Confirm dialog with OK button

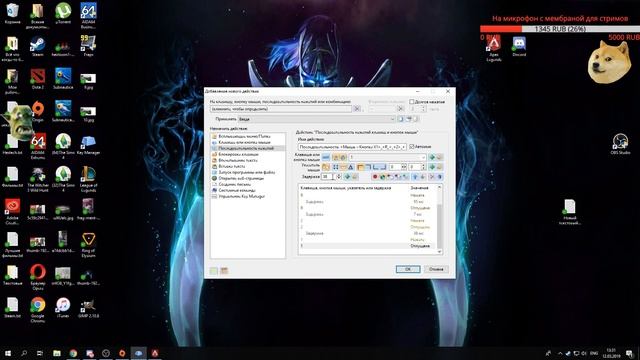[408, 269]
